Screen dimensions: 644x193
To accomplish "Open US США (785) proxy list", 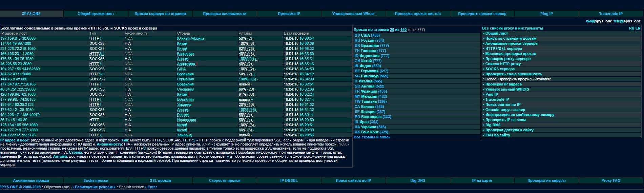I will coord(367,35).
